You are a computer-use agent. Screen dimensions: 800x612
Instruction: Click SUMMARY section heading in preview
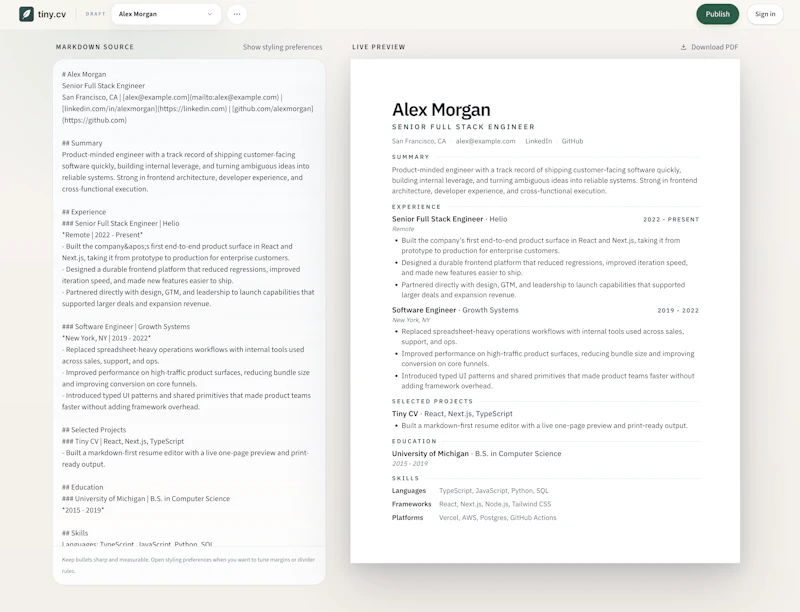[x=411, y=157]
